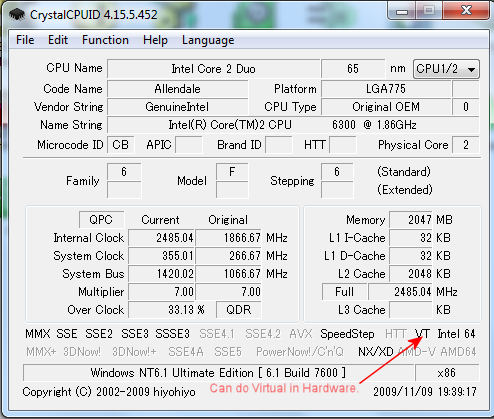Maximize the CrystalCPUID window
Image resolution: width=494 pixels, height=419 pixels.
(429, 11)
